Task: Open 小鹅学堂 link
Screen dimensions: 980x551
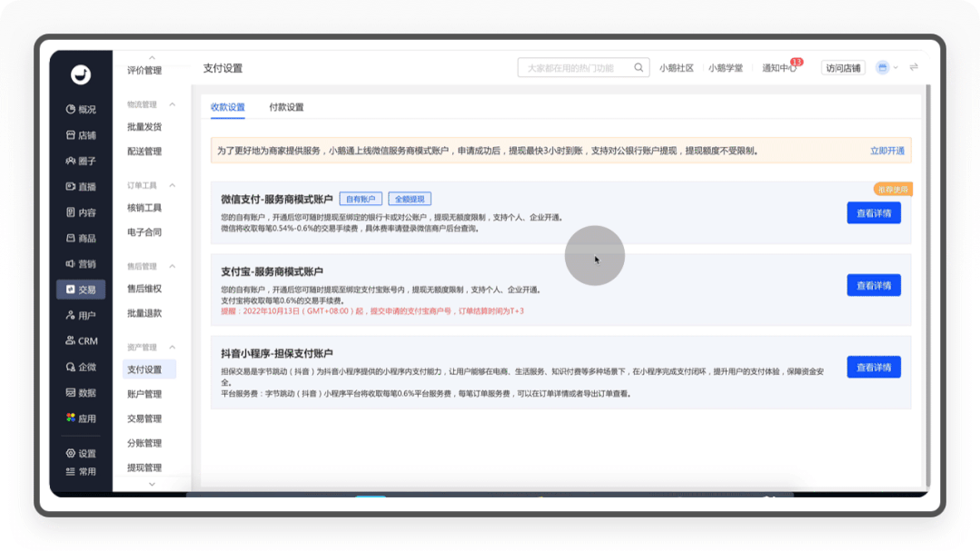Action: 726,67
